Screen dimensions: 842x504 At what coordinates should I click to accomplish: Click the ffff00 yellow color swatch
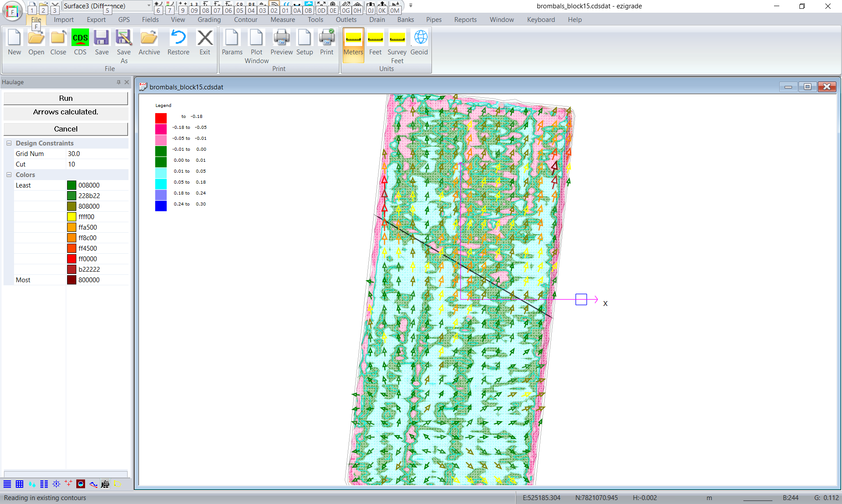pos(72,217)
